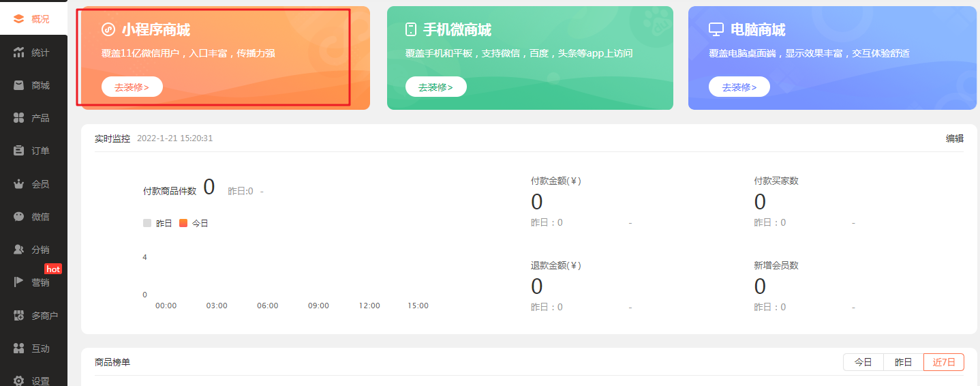Click the 订单 orders clipboard icon

(19, 151)
